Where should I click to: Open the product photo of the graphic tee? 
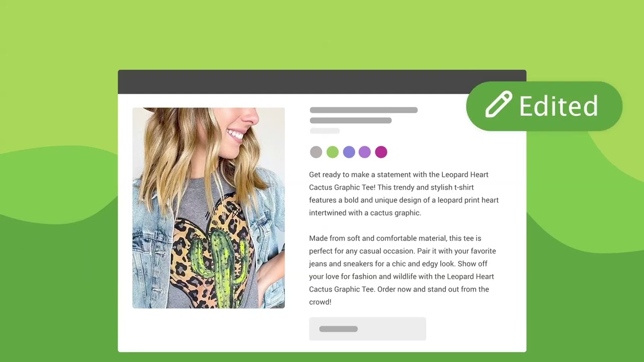coord(208,208)
